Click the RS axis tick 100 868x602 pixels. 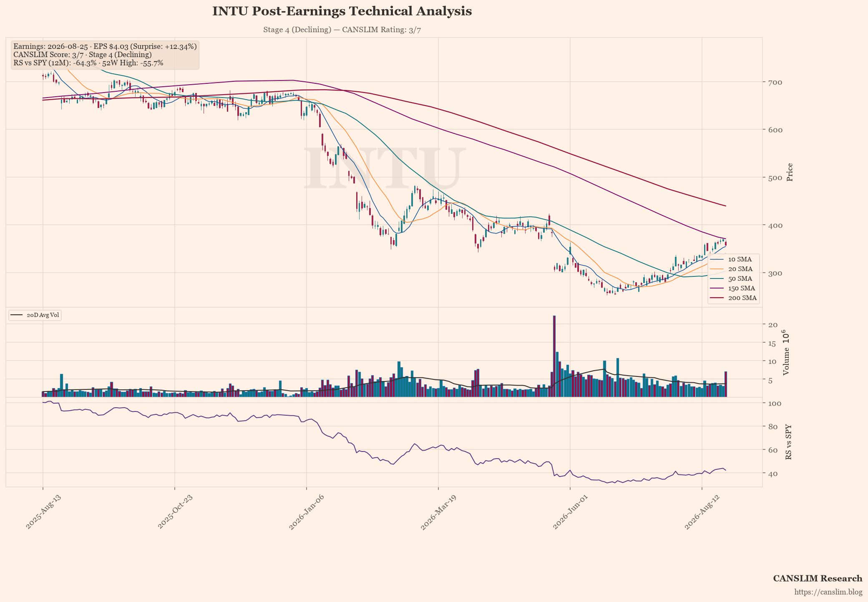point(775,404)
